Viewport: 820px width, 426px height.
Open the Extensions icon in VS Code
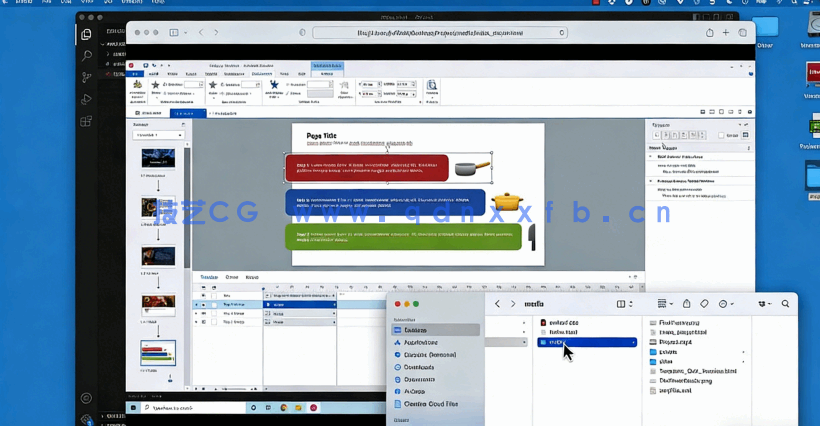tap(86, 121)
